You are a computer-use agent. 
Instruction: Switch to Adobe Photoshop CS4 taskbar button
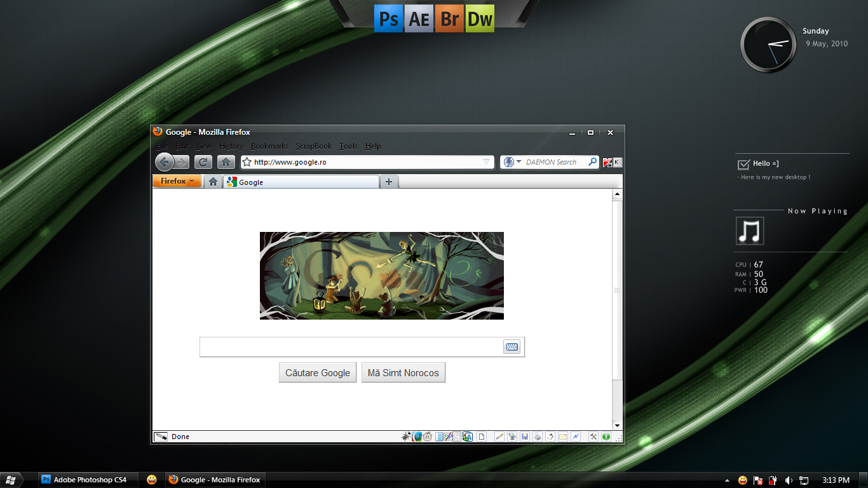[88, 480]
